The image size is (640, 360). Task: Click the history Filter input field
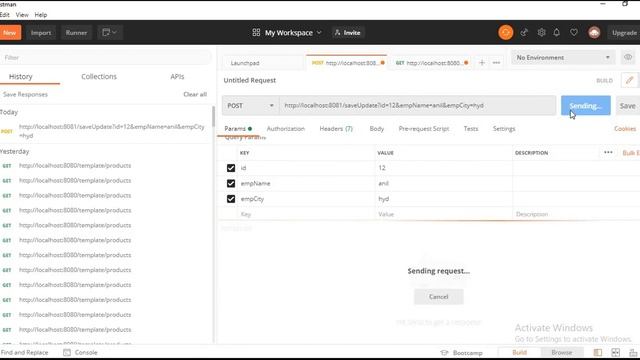pyautogui.click(x=106, y=58)
